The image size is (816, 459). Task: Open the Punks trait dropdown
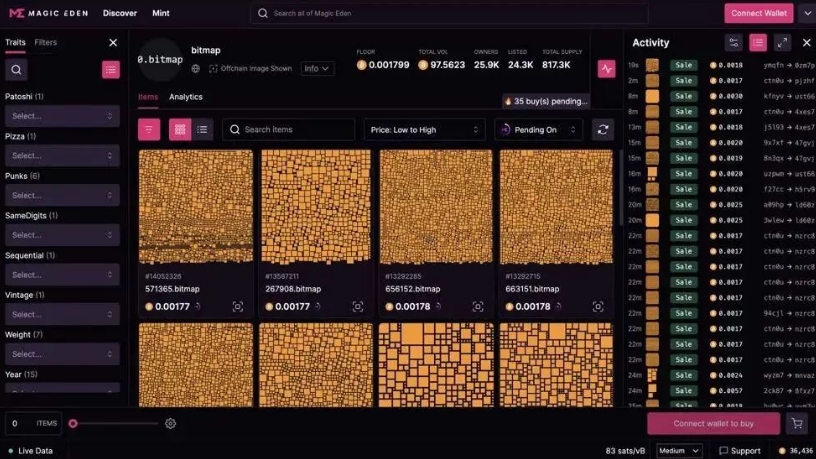click(62, 195)
